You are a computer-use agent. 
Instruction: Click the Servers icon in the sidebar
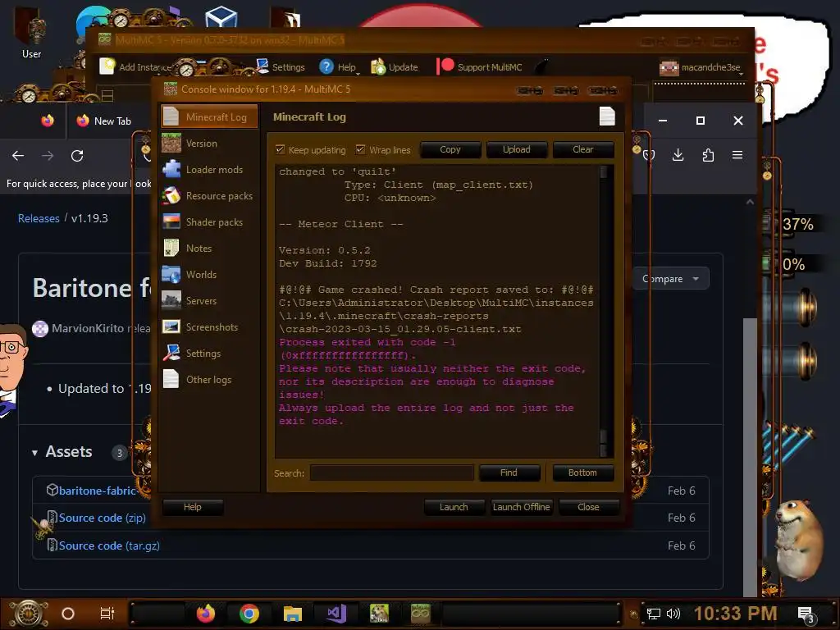click(171, 300)
